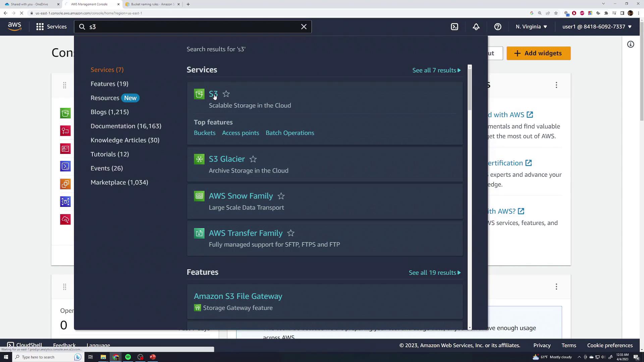Click the S3 Glacier service icon
Viewport: 644px width, 362px height.
point(199,159)
